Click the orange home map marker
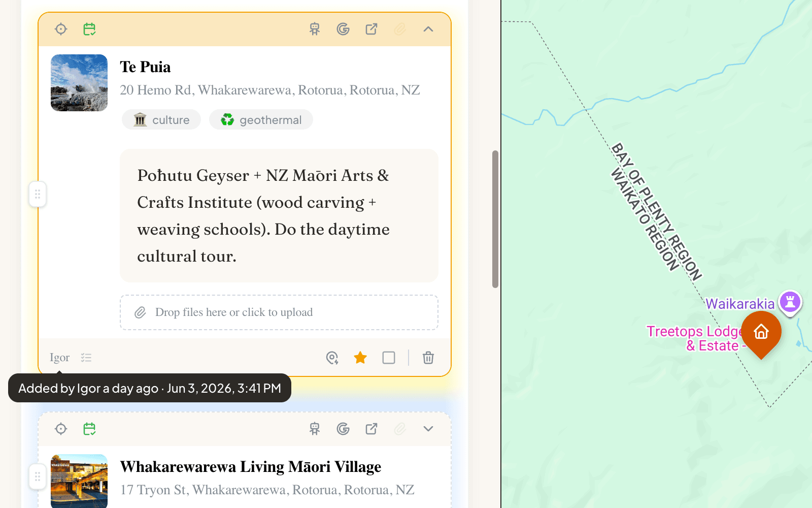The height and width of the screenshot is (508, 812). [x=761, y=333]
